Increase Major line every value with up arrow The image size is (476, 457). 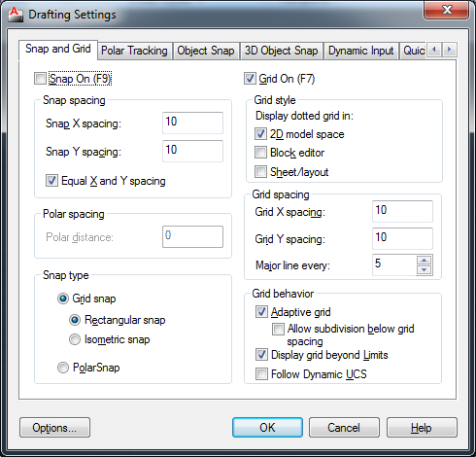click(x=424, y=260)
